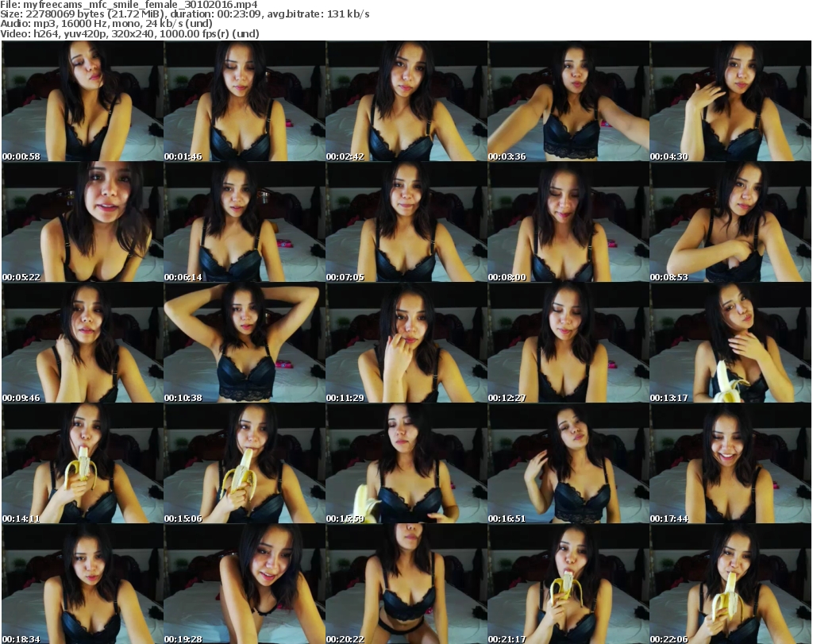Select the 'Size: 22780069 bytes' info line
813x644 pixels.
pyautogui.click(x=184, y=14)
